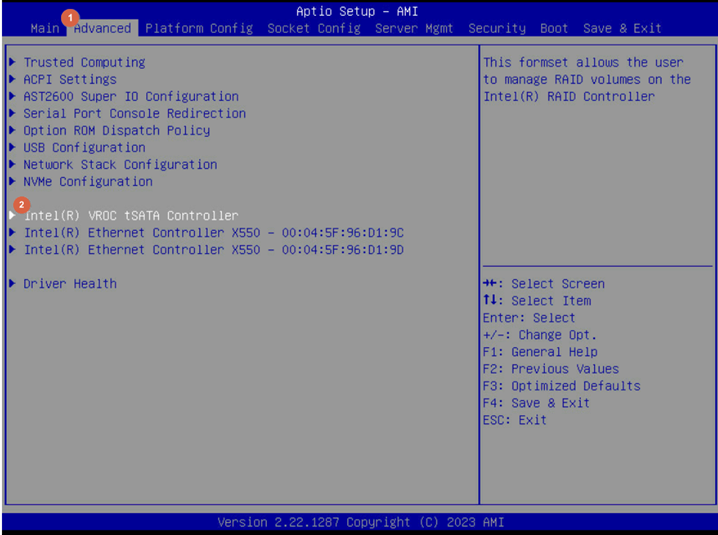Screen dimensions: 718x535
Task: Enter Serial Port Console Redirection
Action: (134, 113)
